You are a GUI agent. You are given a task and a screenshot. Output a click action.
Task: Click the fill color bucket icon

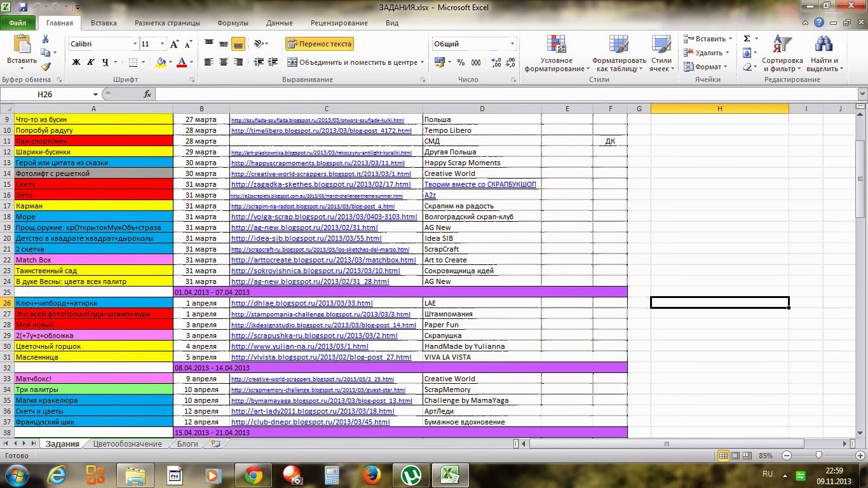tap(161, 62)
